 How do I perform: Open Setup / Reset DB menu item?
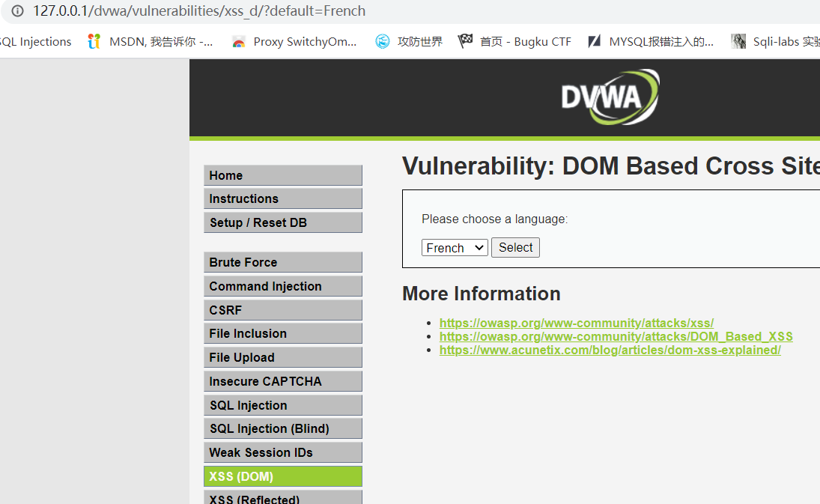pos(282,222)
